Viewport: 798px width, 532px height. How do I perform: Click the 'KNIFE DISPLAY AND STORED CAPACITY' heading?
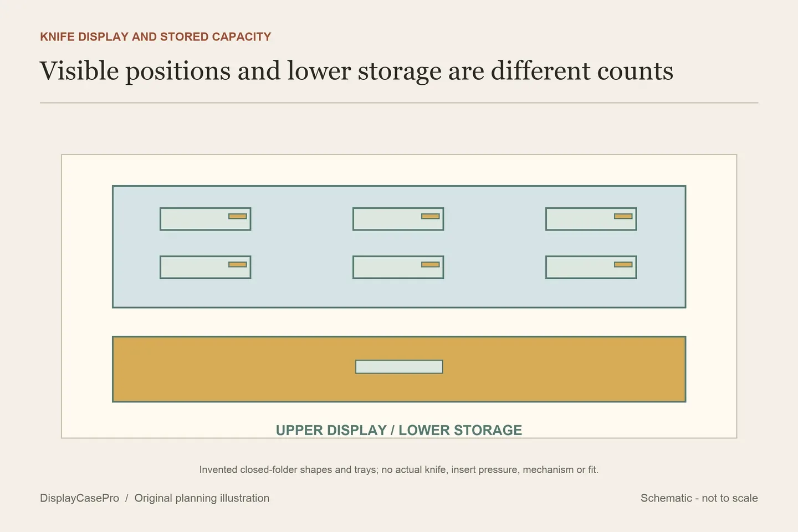point(156,37)
